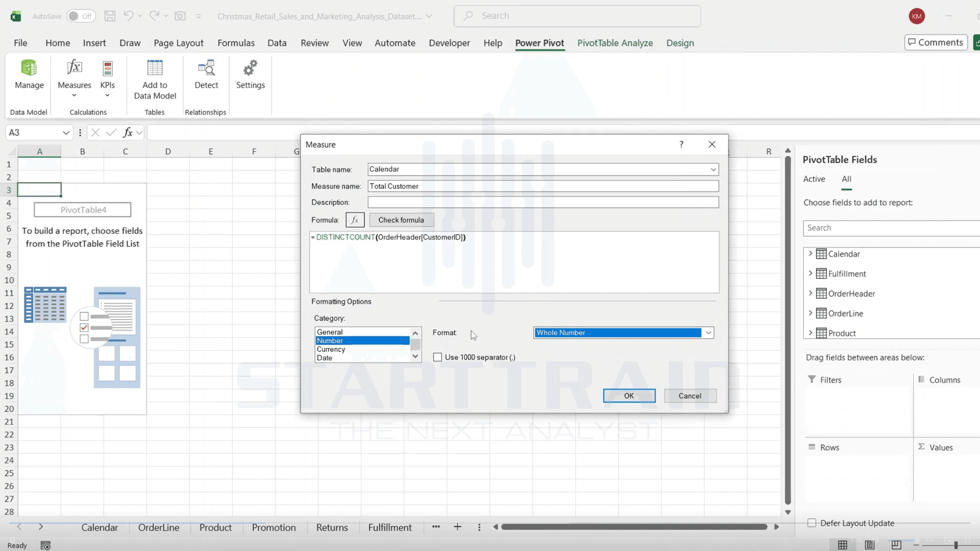Click the Redo icon
The height and width of the screenshot is (551, 980).
(154, 16)
